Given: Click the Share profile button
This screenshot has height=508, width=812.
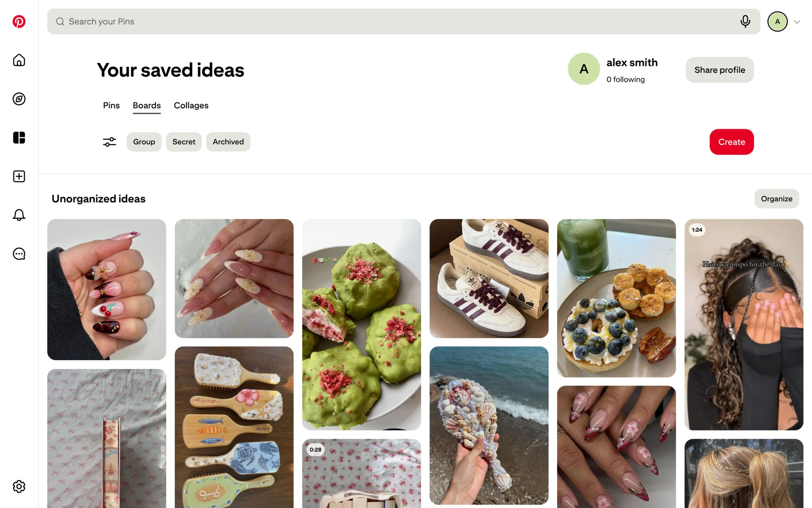Looking at the screenshot, I should 720,70.
